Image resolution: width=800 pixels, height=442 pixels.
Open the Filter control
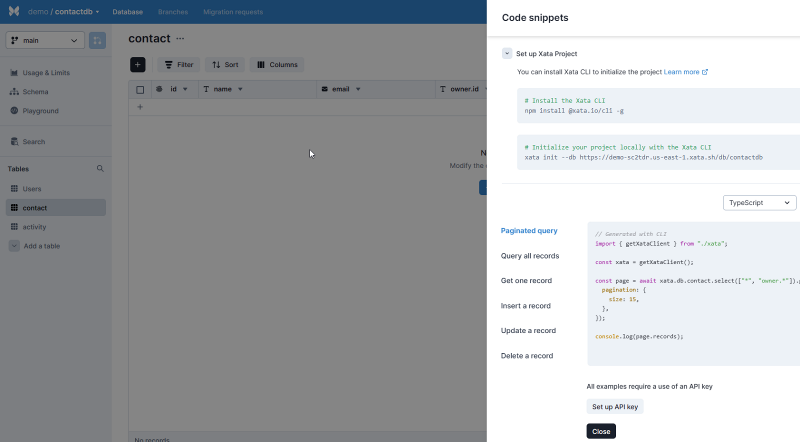tap(179, 65)
